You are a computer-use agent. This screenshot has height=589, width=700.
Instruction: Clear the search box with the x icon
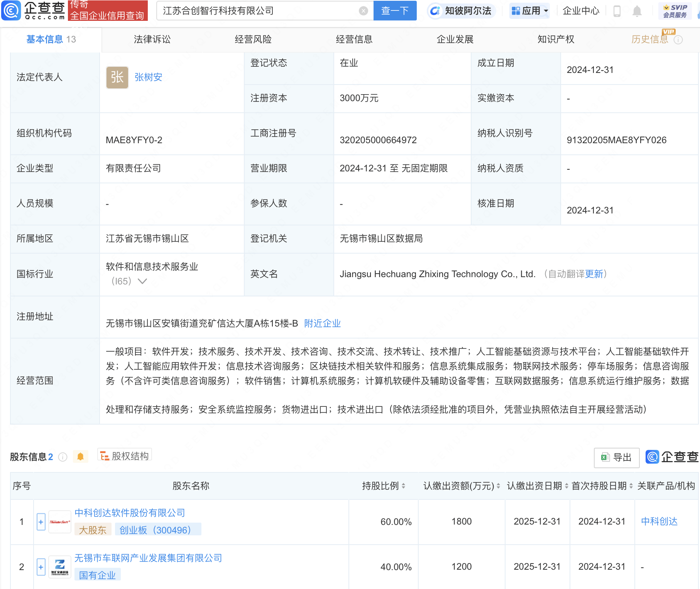coord(363,10)
